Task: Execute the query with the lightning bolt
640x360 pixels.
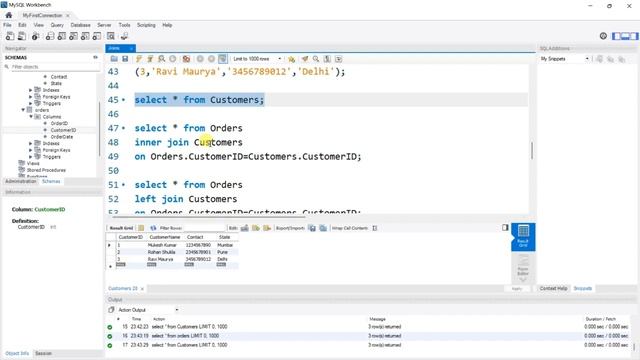Action: coord(139,59)
